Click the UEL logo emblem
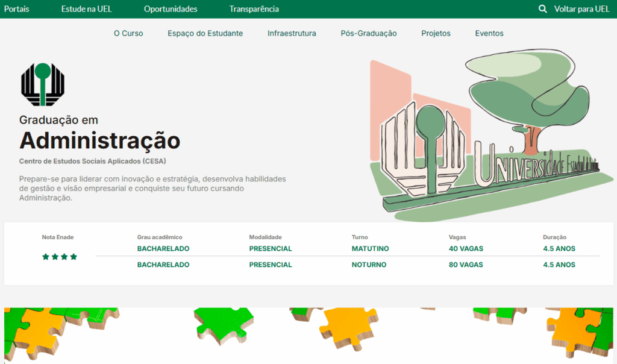Image resolution: width=617 pixels, height=364 pixels. click(x=42, y=84)
